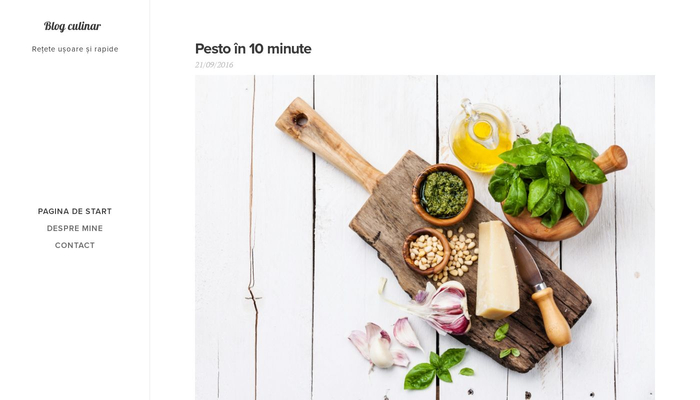The width and height of the screenshot is (700, 400).
Task: Click the loose garlic cloves at bottom
Action: pyautogui.click(x=385, y=343)
